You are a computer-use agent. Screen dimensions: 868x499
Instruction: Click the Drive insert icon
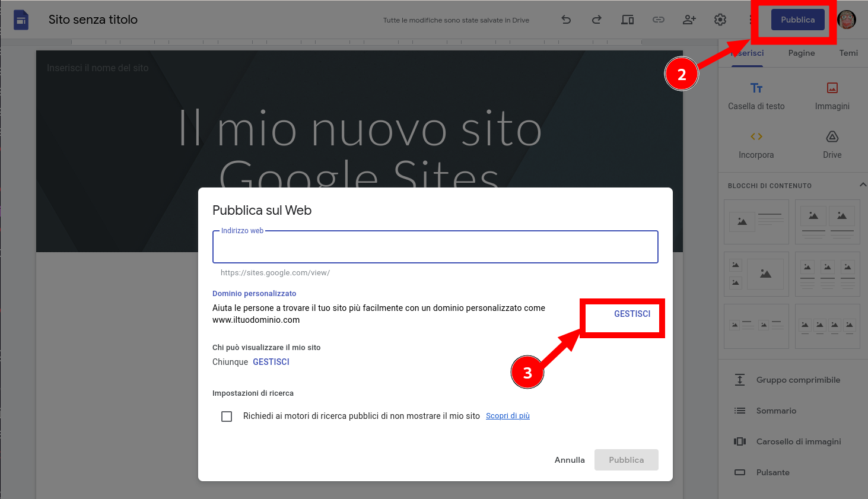coord(832,145)
